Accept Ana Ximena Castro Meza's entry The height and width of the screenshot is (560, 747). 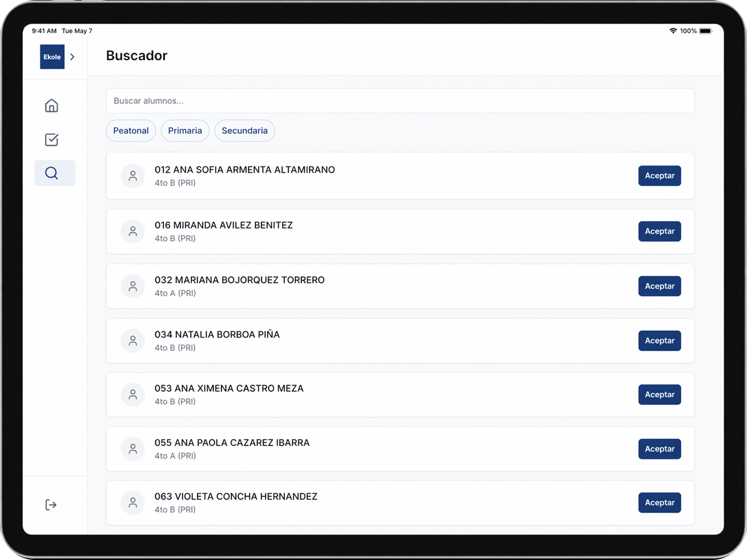point(660,394)
